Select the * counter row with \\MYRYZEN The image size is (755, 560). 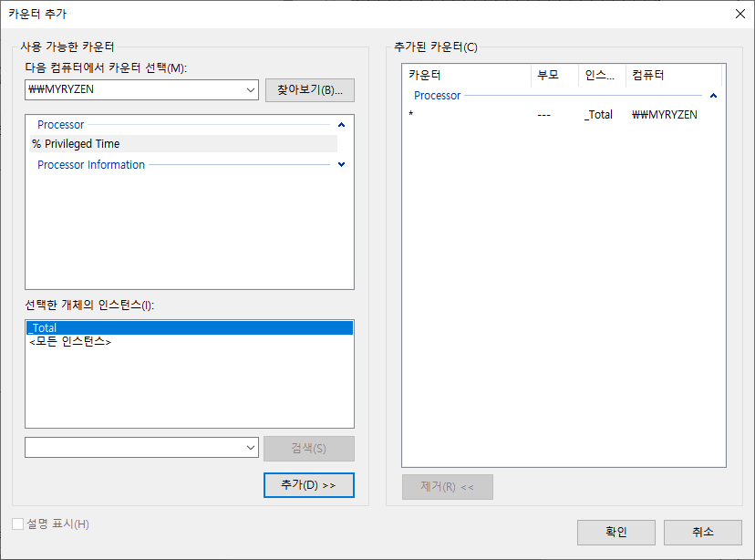[564, 115]
